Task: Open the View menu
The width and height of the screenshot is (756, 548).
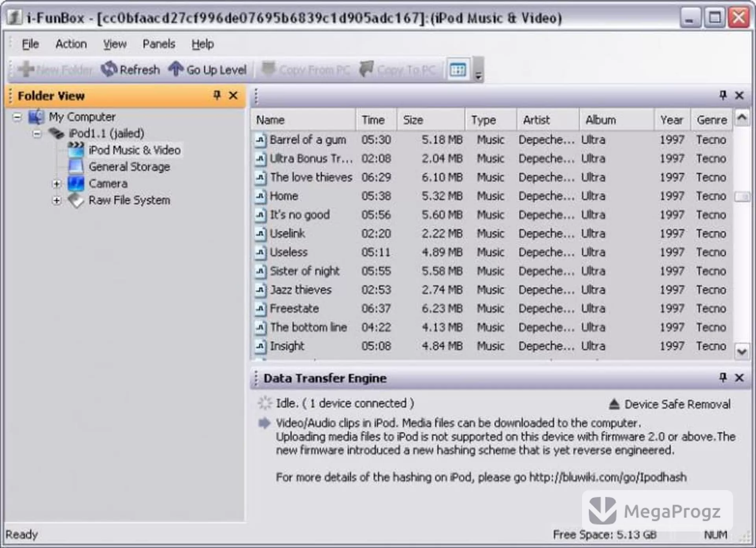Action: [x=115, y=44]
